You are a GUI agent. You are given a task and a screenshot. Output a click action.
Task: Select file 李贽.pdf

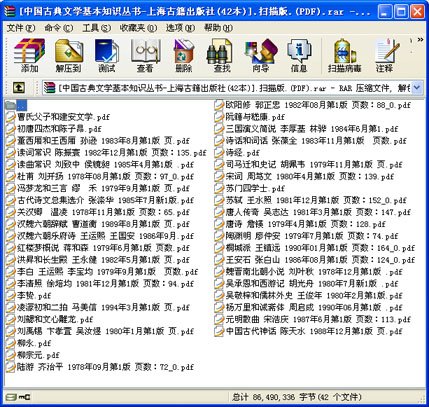tap(28, 296)
